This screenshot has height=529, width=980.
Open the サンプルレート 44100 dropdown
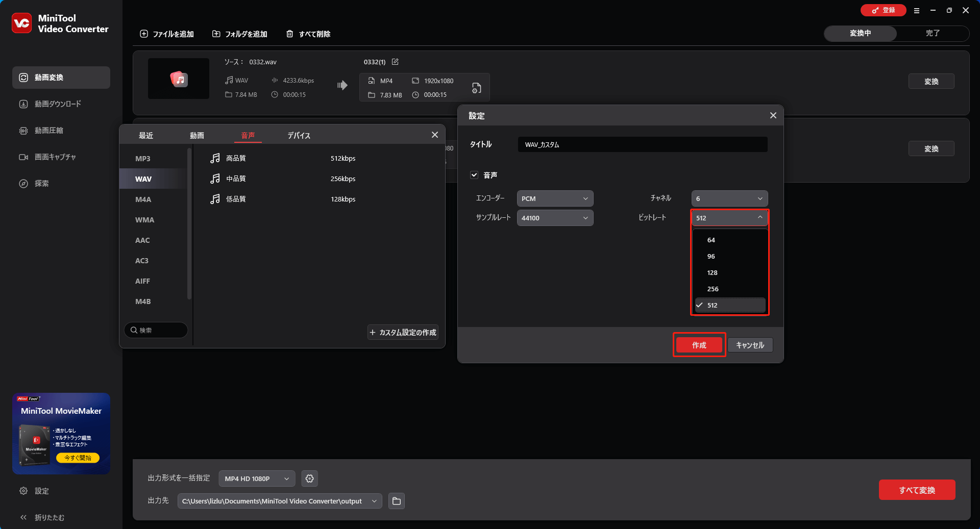pos(555,218)
